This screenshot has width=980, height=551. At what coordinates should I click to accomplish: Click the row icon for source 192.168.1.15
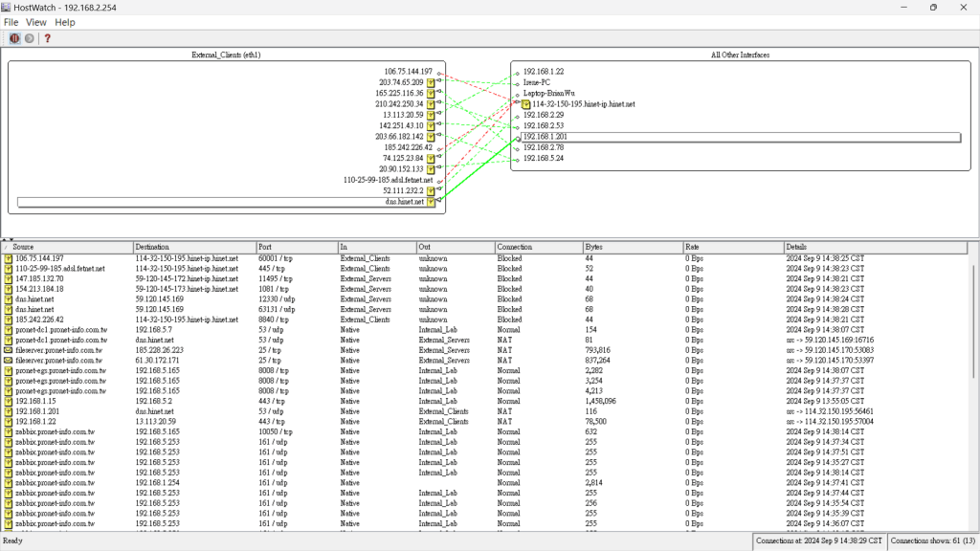click(8, 402)
